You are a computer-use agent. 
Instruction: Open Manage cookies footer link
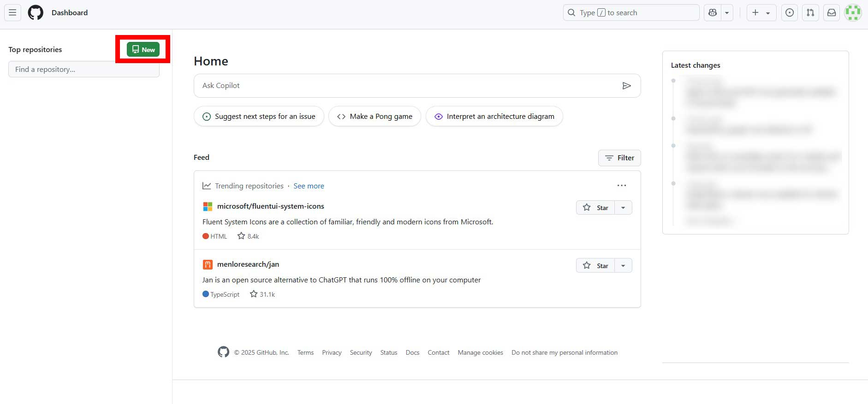point(480,352)
